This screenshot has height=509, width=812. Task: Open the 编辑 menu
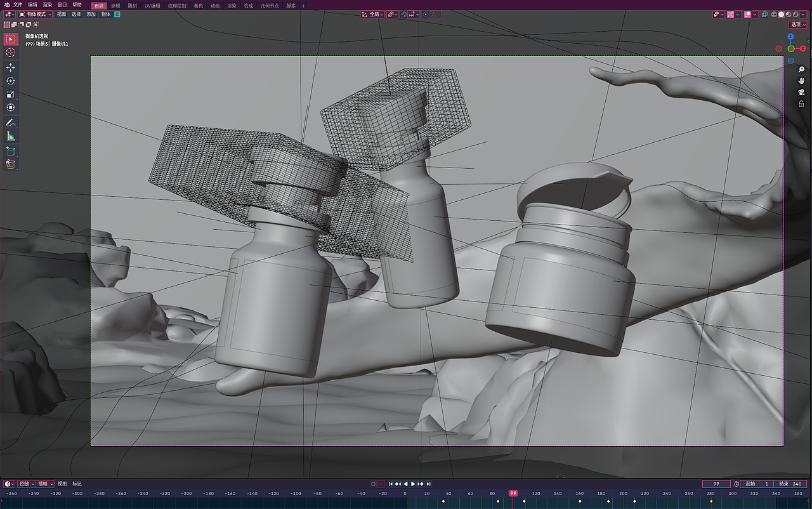pos(32,5)
